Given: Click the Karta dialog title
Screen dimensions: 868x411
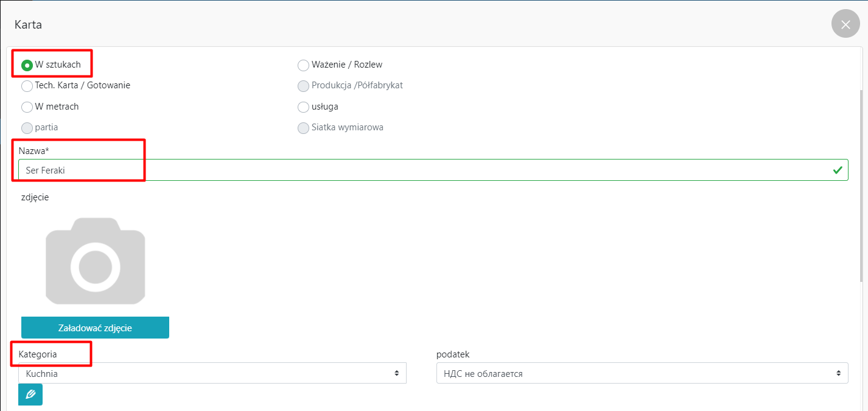Looking at the screenshot, I should click(28, 25).
